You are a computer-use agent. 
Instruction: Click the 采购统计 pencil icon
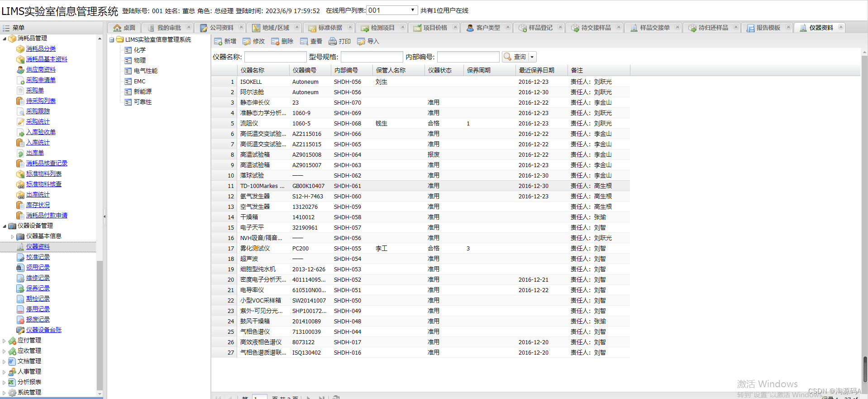click(20, 121)
